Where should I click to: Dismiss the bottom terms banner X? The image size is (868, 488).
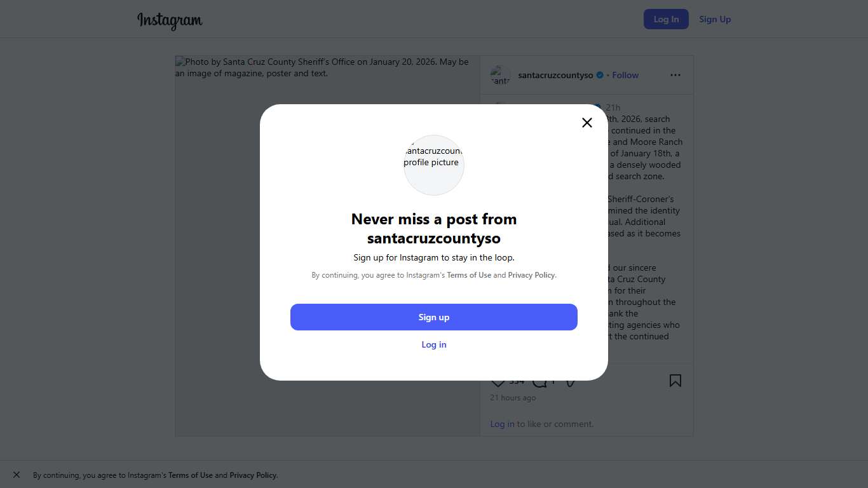[x=17, y=475]
